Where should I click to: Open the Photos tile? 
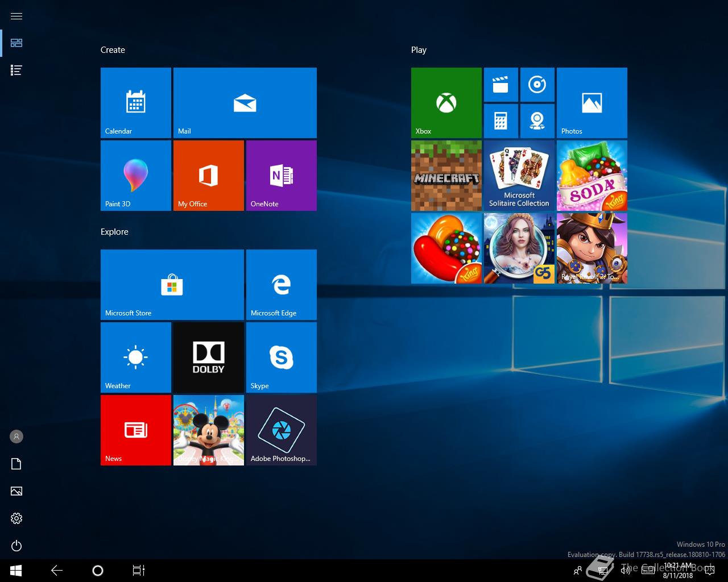pyautogui.click(x=592, y=103)
